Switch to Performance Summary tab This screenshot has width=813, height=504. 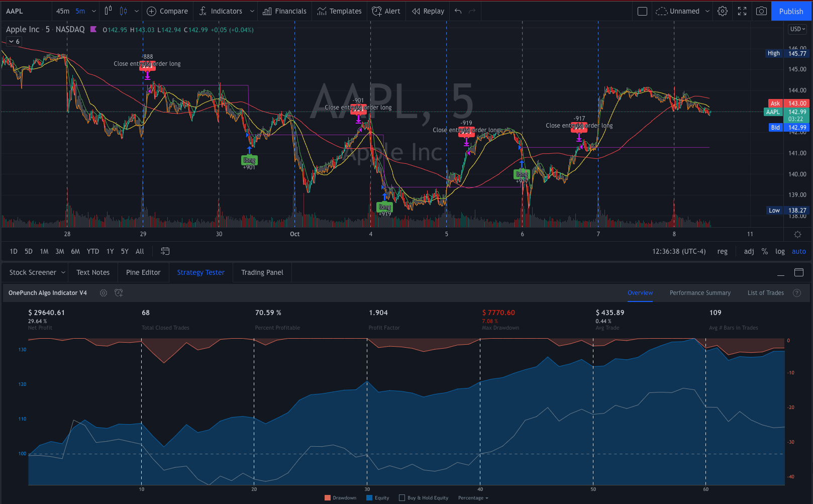click(700, 293)
